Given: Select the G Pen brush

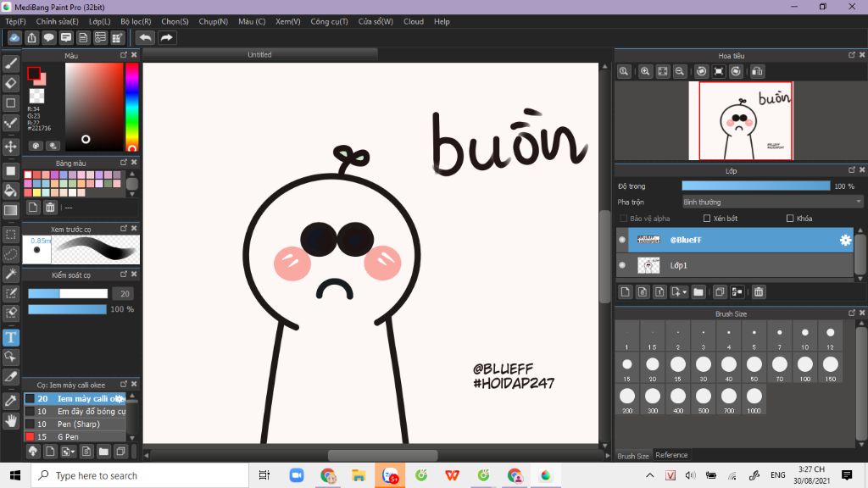Looking at the screenshot, I should (x=75, y=436).
